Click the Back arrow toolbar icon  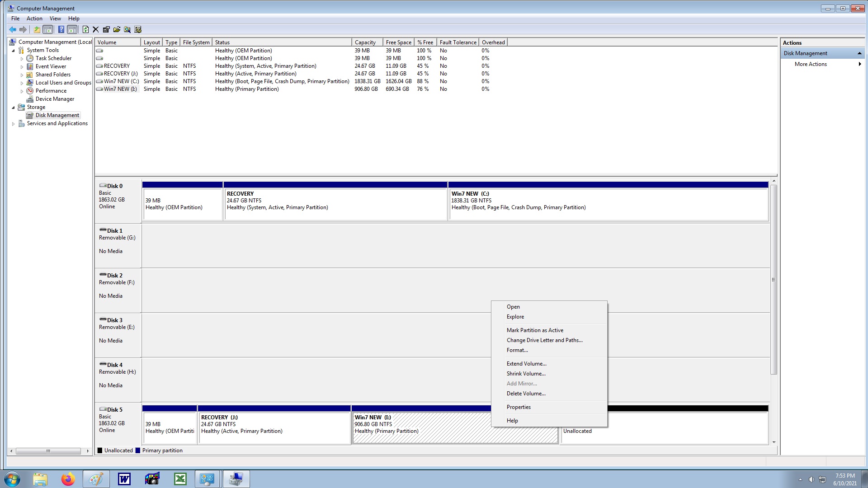tap(12, 30)
